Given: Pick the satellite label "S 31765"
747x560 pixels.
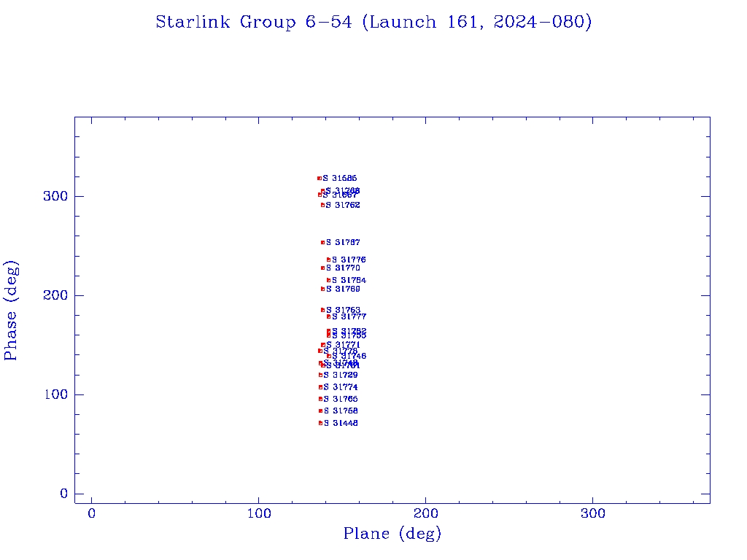Looking at the screenshot, I should [x=341, y=399].
